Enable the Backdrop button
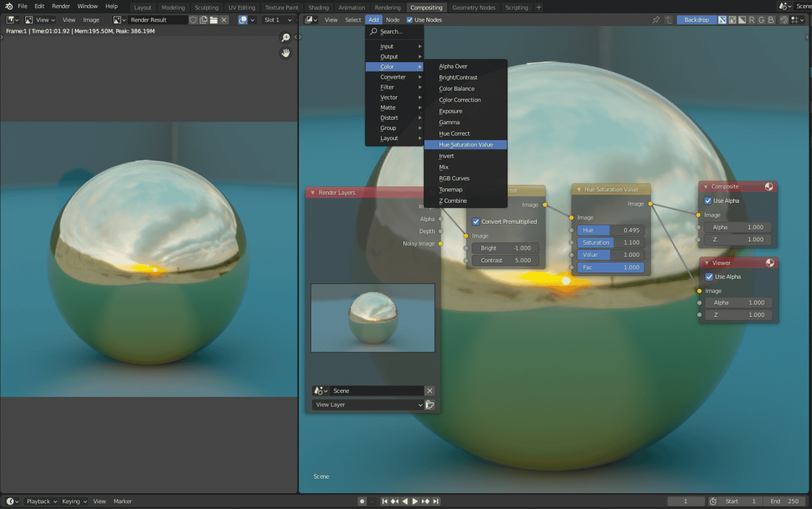 click(x=696, y=20)
